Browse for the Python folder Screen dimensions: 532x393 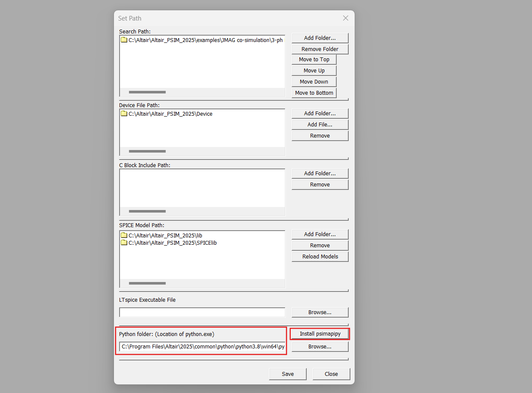pyautogui.click(x=320, y=347)
